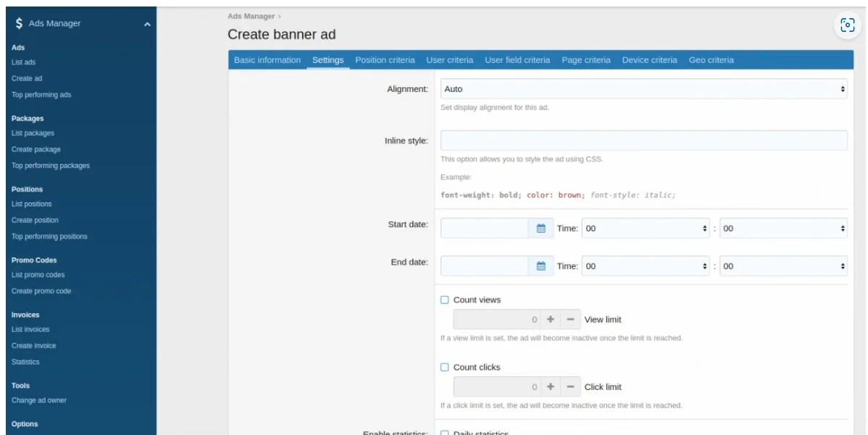Click the Inline style input field
The width and height of the screenshot is (868, 435).
pos(643,141)
